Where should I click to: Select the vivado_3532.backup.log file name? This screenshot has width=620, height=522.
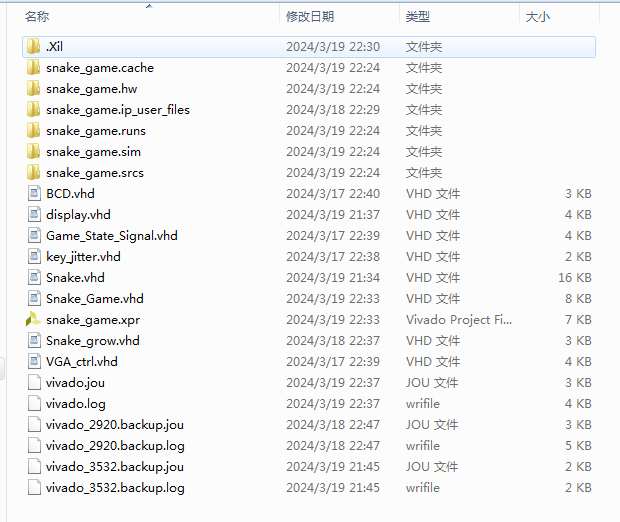pyautogui.click(x=115, y=488)
